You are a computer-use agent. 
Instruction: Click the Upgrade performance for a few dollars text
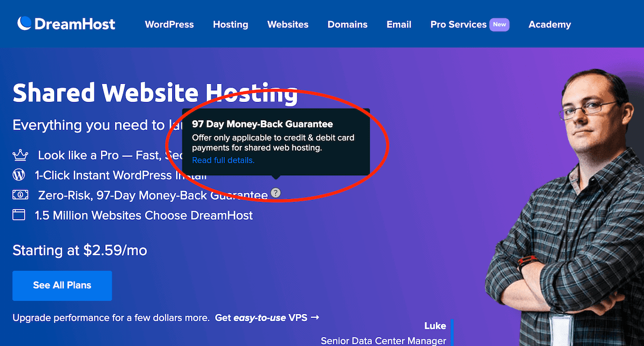(111, 318)
